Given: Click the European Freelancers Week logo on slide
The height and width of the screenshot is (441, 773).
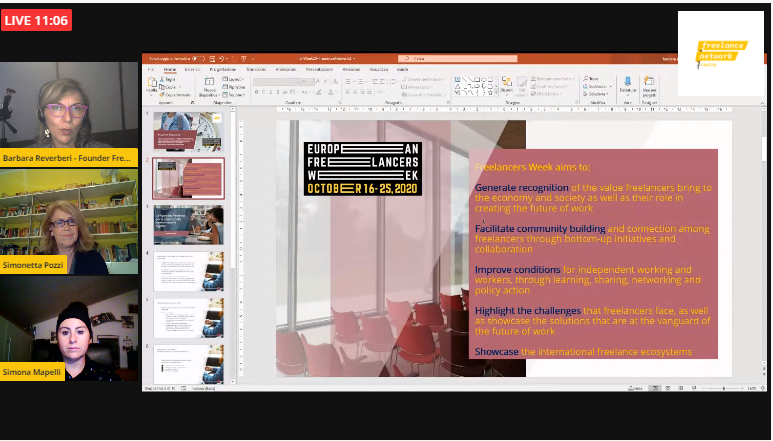Looking at the screenshot, I should point(363,169).
